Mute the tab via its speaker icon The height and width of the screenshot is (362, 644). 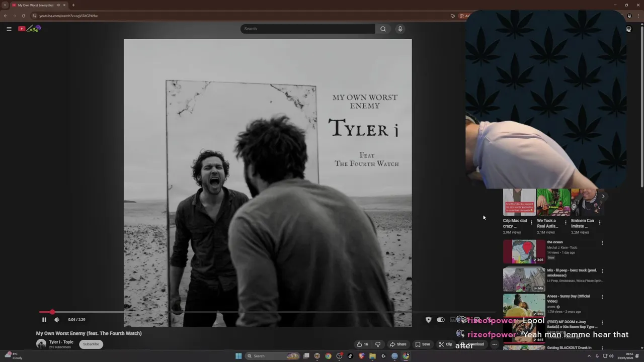[58, 5]
